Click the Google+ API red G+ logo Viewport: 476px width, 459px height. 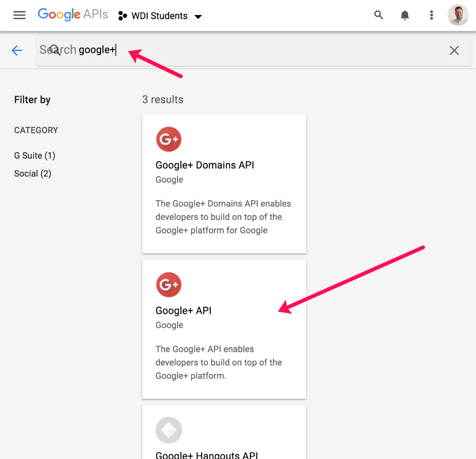point(169,285)
